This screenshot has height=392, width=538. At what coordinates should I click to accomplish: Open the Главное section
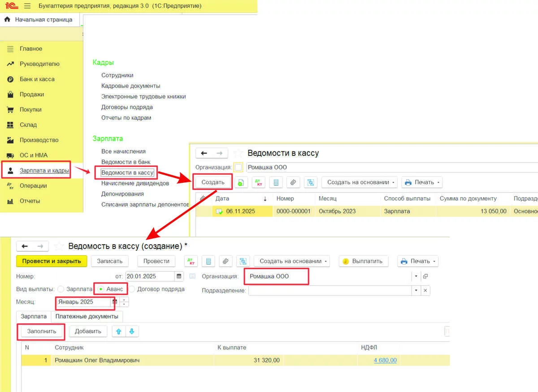coord(31,48)
